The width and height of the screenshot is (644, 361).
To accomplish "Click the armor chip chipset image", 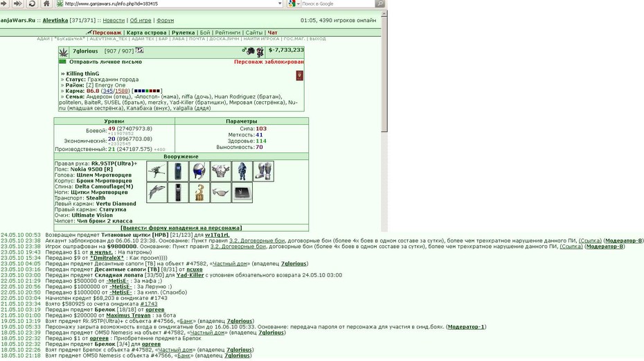I will [242, 193].
